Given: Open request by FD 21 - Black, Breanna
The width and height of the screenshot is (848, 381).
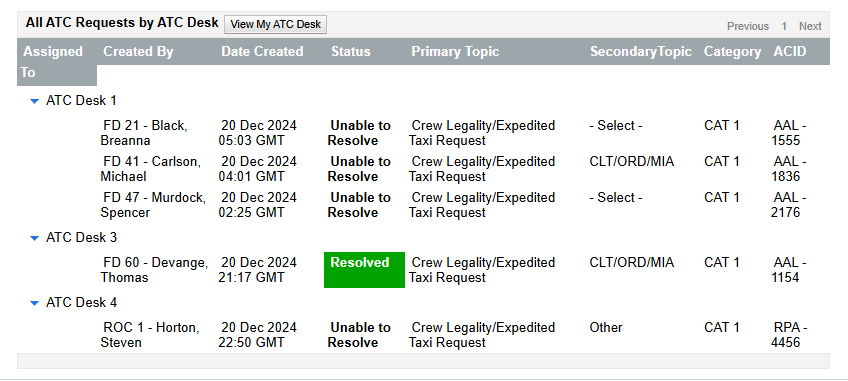Looking at the screenshot, I should [x=144, y=133].
